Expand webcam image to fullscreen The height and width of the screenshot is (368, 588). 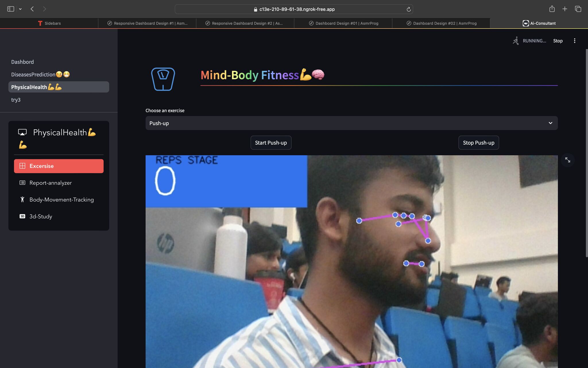point(568,160)
